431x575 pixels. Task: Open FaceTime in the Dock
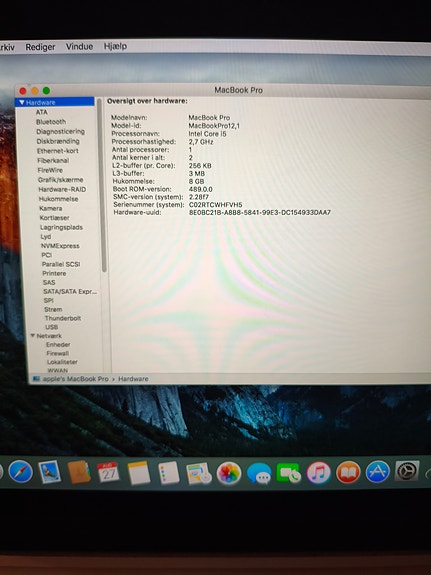coord(288,473)
